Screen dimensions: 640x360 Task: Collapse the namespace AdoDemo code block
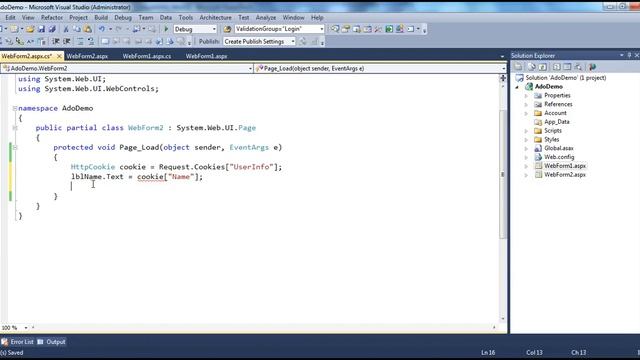tap(15, 108)
